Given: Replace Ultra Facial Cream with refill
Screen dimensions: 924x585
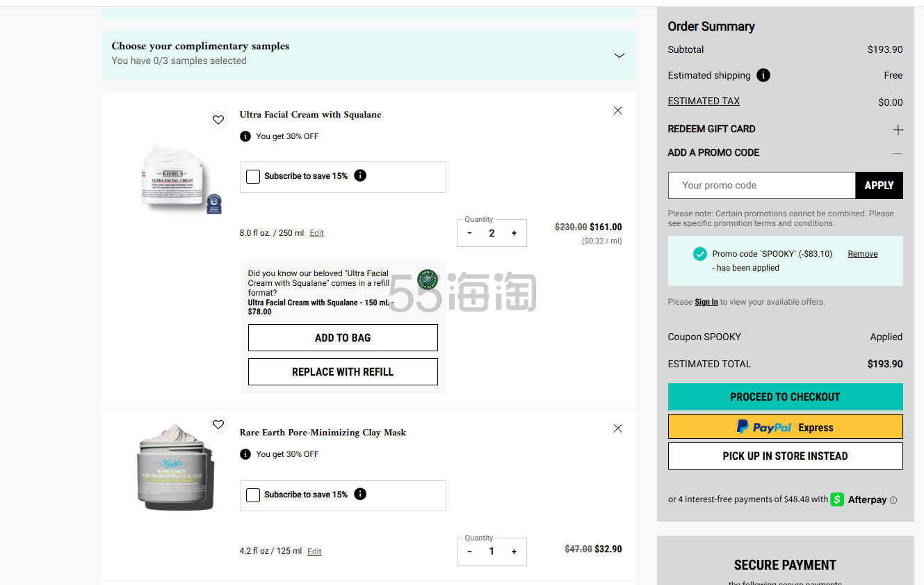Looking at the screenshot, I should tap(343, 371).
